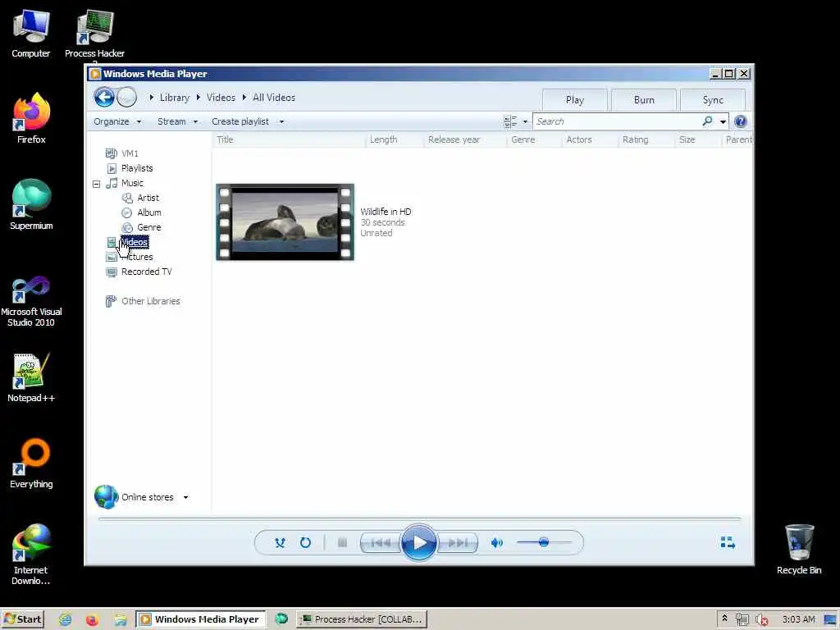Click in the Search box

616,121
